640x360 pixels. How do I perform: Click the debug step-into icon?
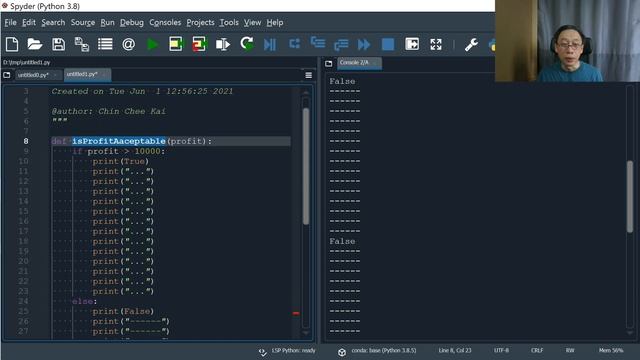pyautogui.click(x=318, y=43)
